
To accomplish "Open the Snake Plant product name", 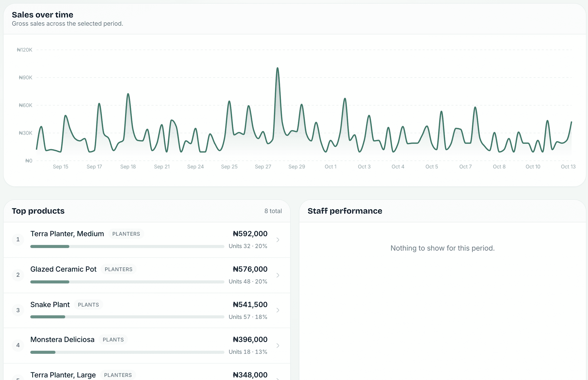I will coord(50,305).
